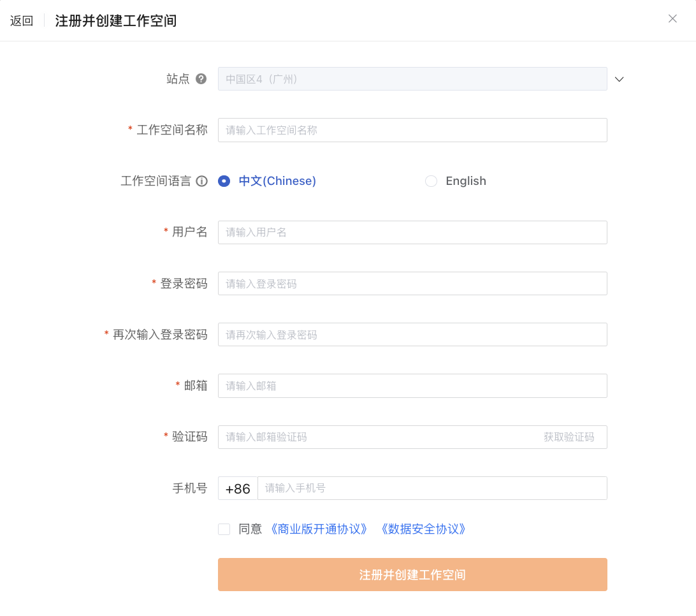Open the 中国区4（广州）site selector
The image size is (696, 616).
412,79
